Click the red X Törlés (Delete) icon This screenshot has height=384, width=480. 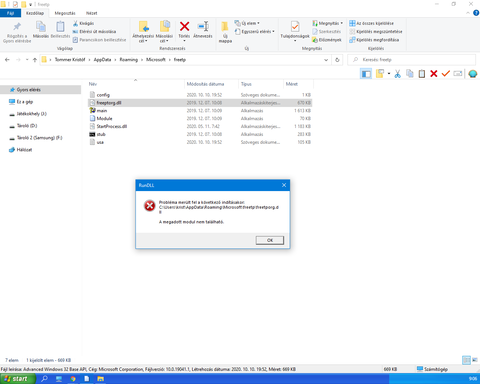(x=184, y=26)
